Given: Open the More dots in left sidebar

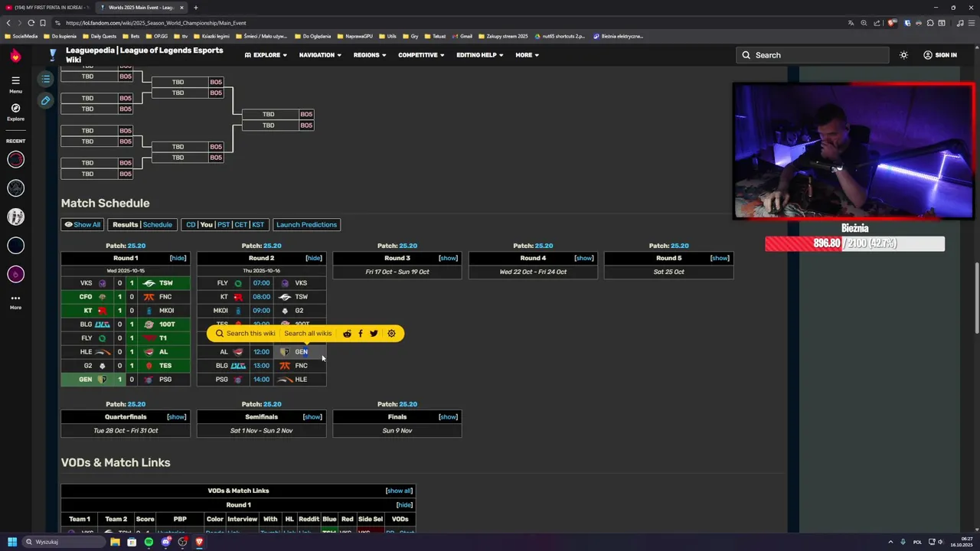Looking at the screenshot, I should tap(15, 298).
